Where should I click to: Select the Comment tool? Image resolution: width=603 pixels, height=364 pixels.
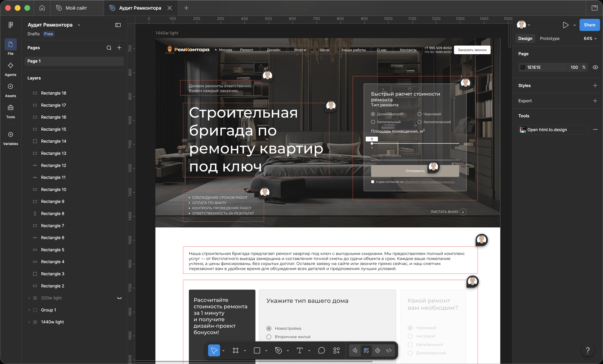tap(321, 350)
